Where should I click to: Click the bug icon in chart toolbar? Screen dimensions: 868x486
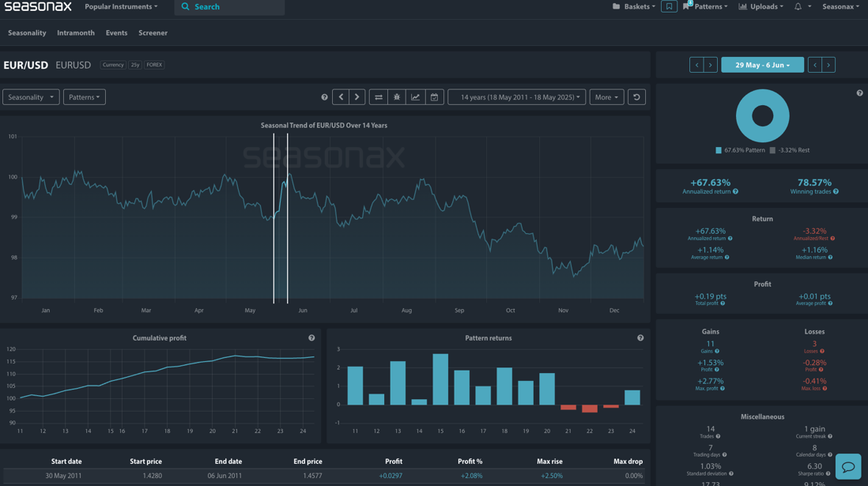tap(397, 97)
